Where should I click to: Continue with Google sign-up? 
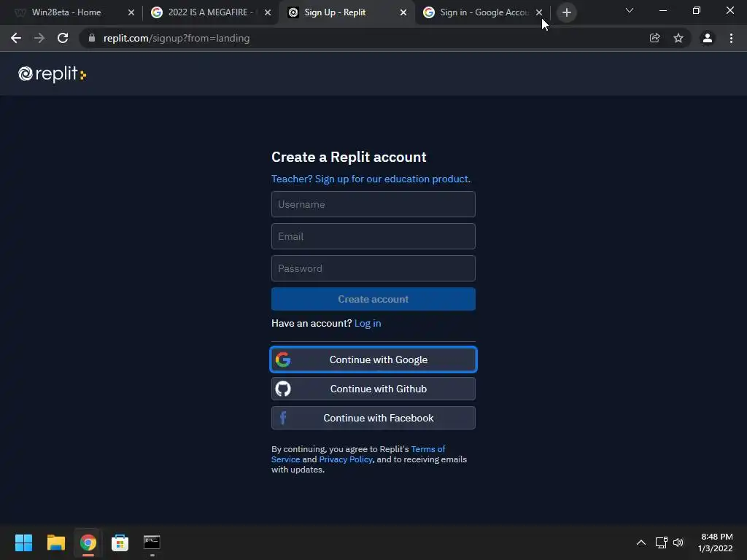[x=373, y=359]
